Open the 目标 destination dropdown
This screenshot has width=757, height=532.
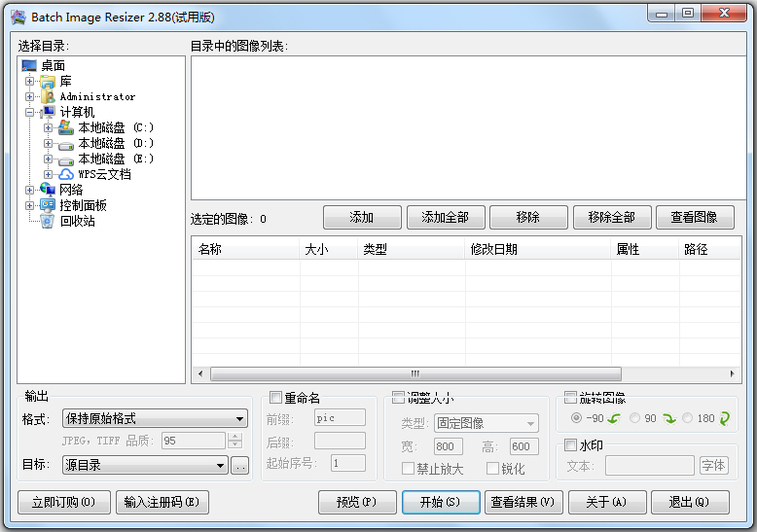145,465
